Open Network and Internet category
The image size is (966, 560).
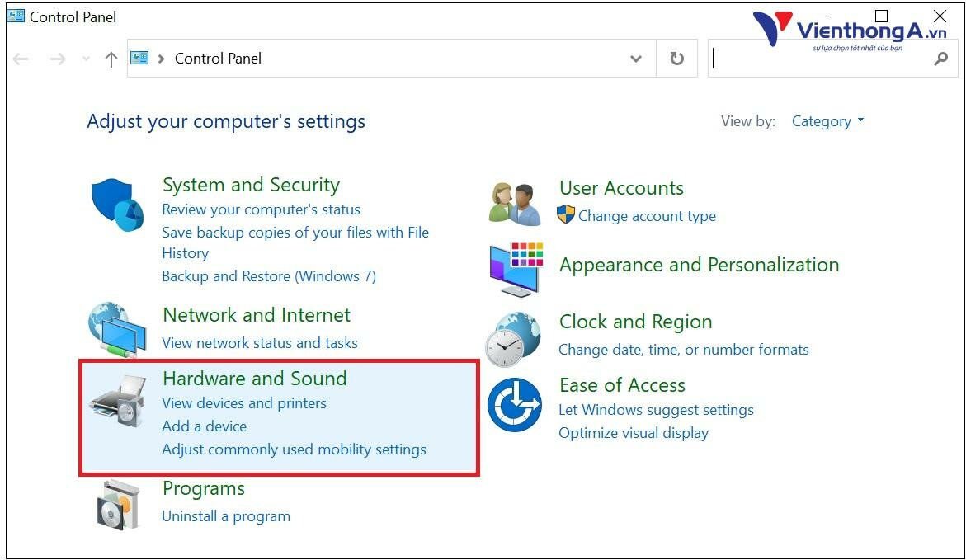(x=257, y=315)
